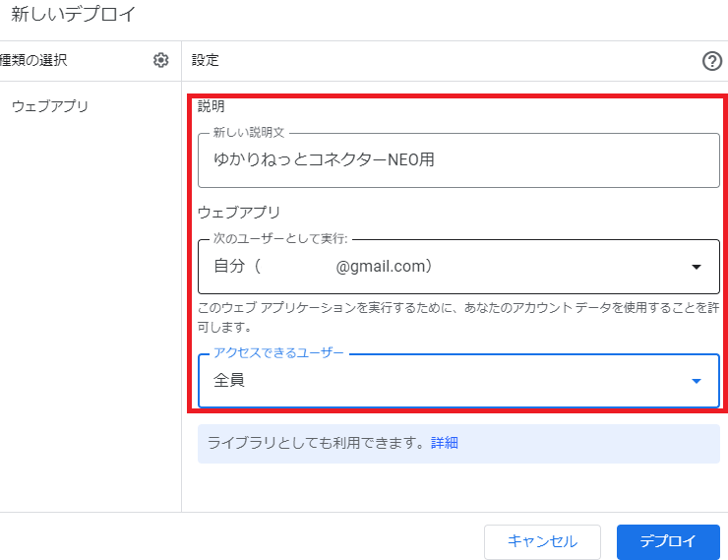Click the account data permission note text
728x560 pixels.
click(458, 317)
